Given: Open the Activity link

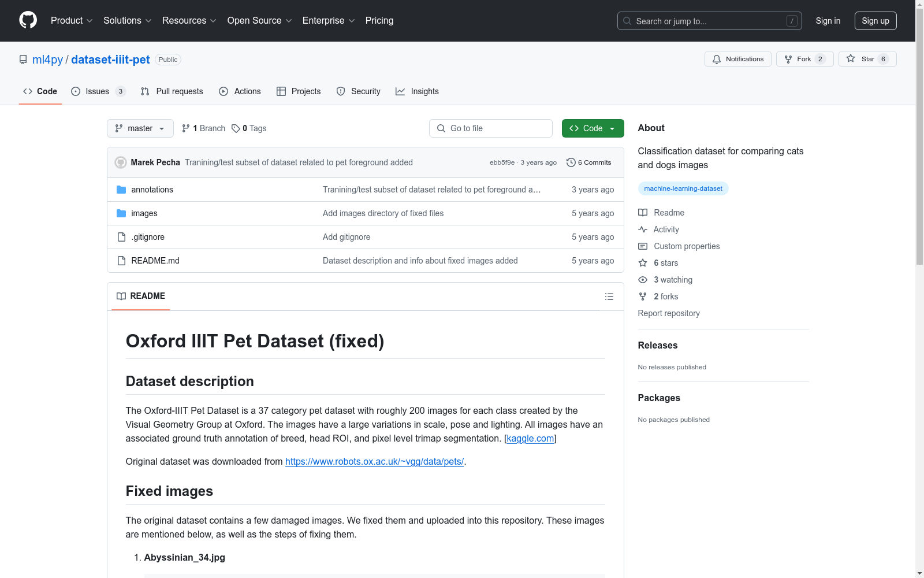Looking at the screenshot, I should click(658, 229).
